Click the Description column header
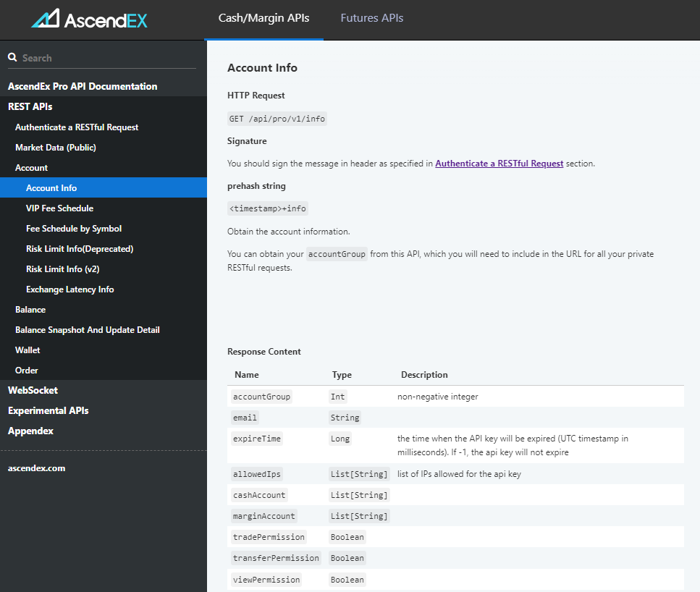This screenshot has height=592, width=700. (424, 375)
